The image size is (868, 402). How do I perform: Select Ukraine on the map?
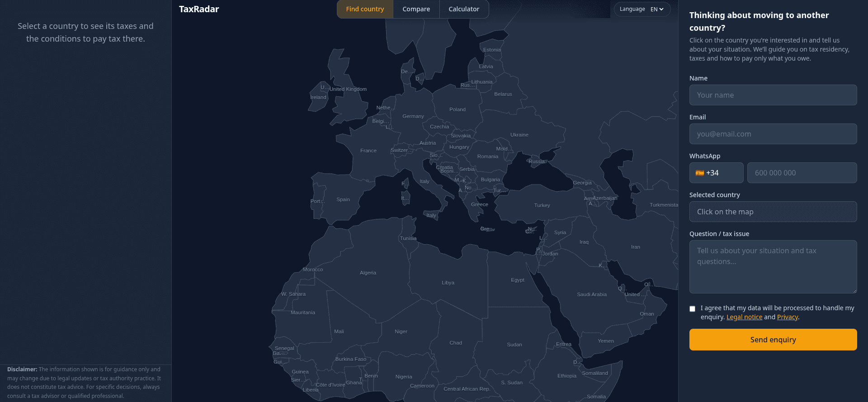[x=519, y=135]
